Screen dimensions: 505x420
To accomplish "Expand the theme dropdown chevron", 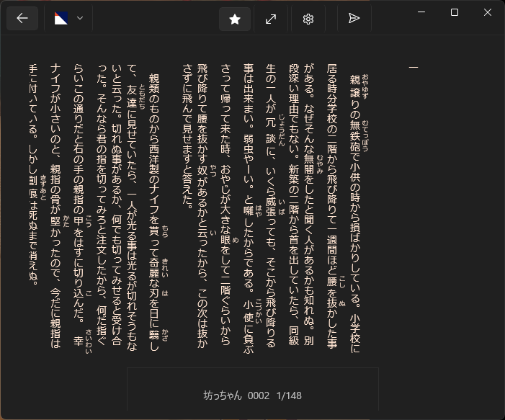I will (80, 18).
